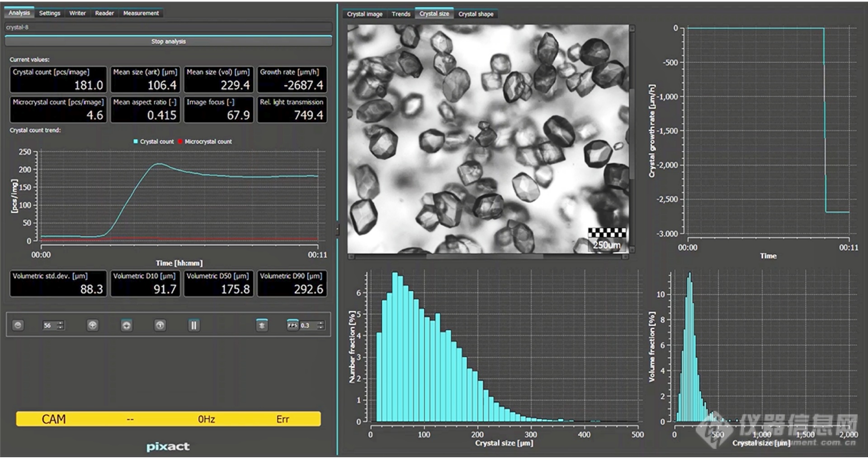Switch to the Trends tab
Image resolution: width=868 pixels, height=458 pixels.
(401, 14)
